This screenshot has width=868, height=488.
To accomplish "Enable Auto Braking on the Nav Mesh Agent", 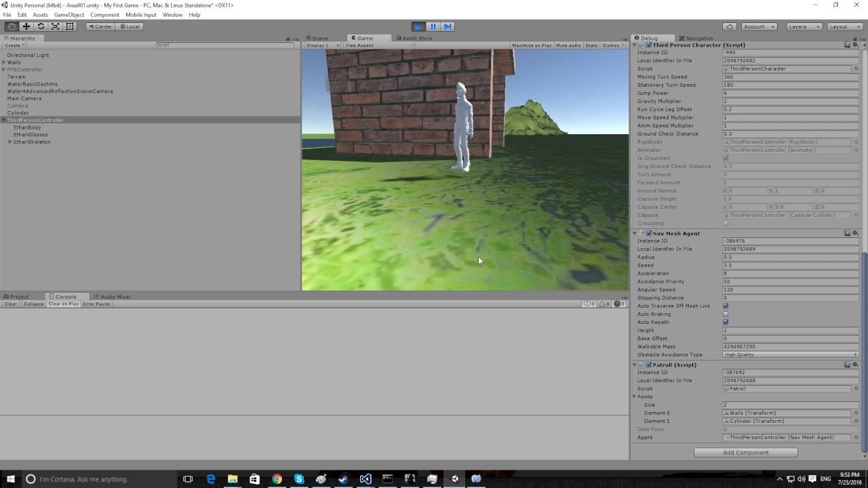I will [x=726, y=314].
